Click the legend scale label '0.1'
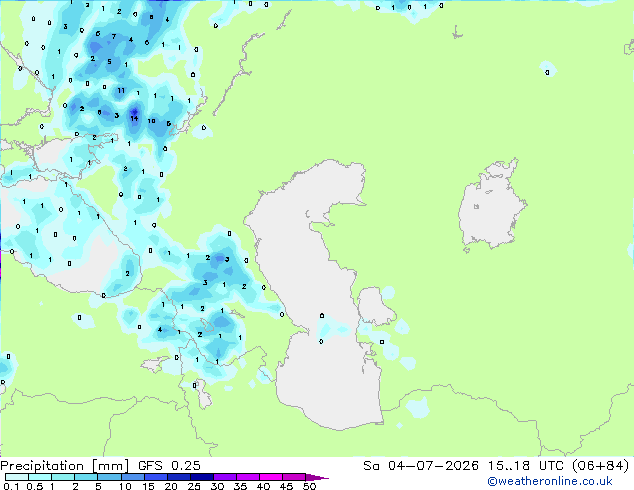The image size is (634, 490). [x=11, y=486]
